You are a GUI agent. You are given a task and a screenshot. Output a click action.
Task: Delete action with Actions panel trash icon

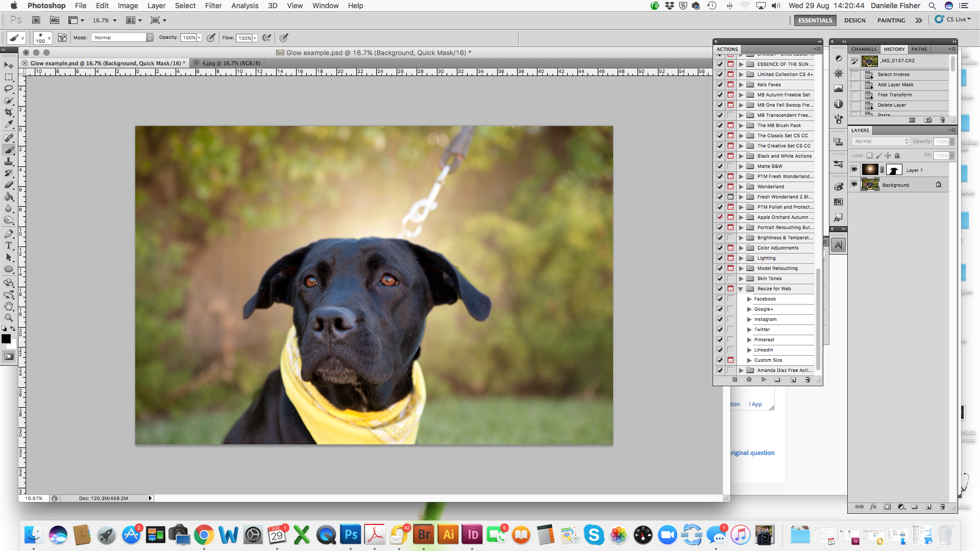(x=807, y=380)
